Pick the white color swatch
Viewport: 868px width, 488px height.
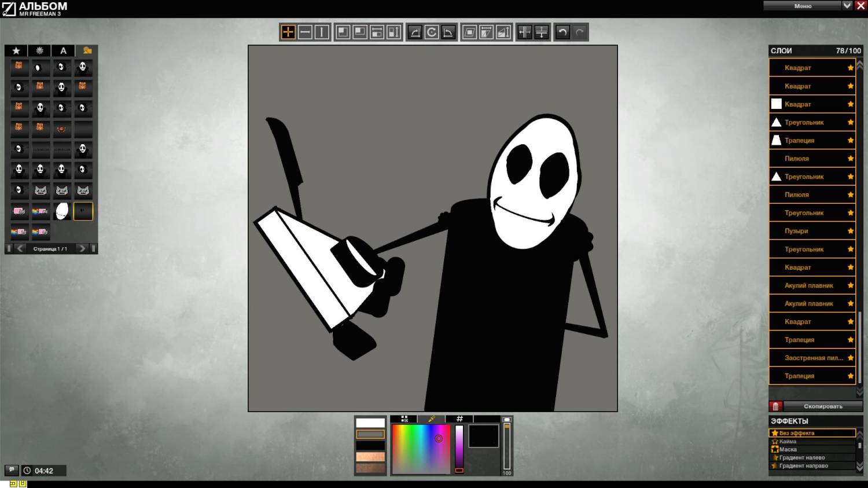pos(370,423)
